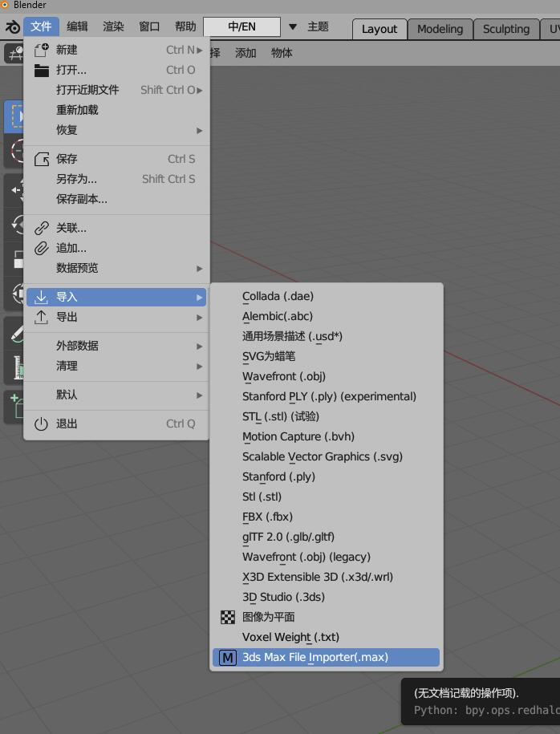Viewport: 560px width, 734px height.
Task: Choose 重新加载 to revert file
Action: pyautogui.click(x=116, y=110)
